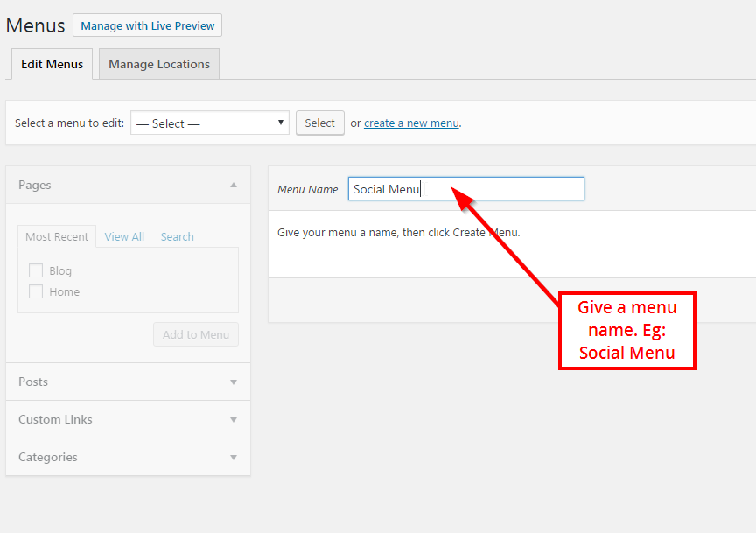This screenshot has width=756, height=533.
Task: Click the Select button beside dropdown
Action: pyautogui.click(x=320, y=123)
